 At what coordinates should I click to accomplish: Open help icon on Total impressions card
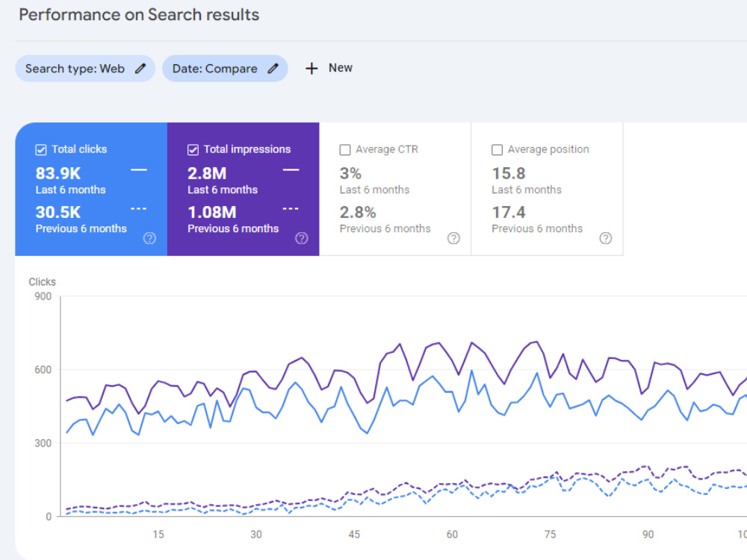[302, 238]
